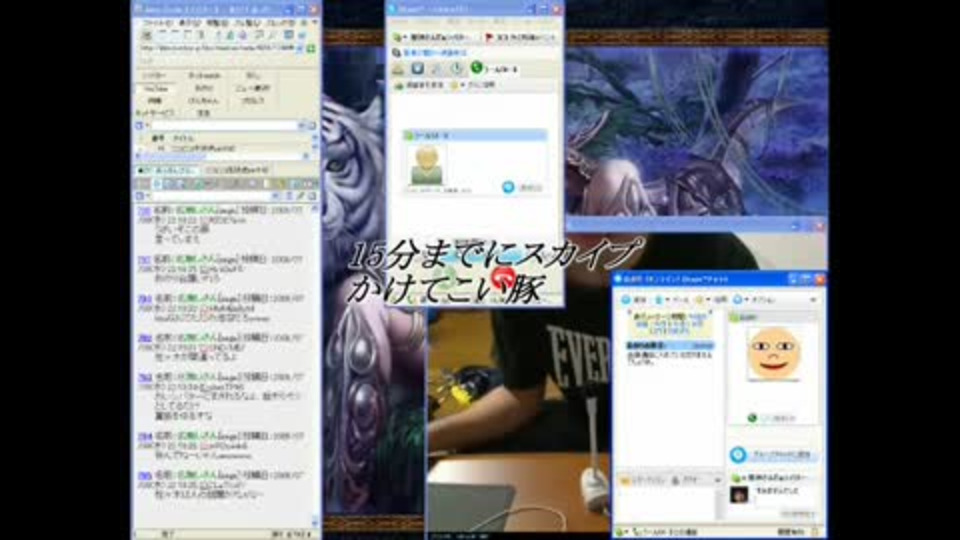Open the Skype history clock tab icon
The width and height of the screenshot is (960, 540).
(x=456, y=69)
